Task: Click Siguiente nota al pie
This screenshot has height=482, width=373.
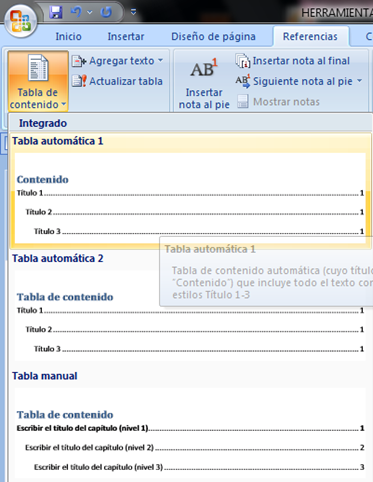Action: [x=294, y=81]
